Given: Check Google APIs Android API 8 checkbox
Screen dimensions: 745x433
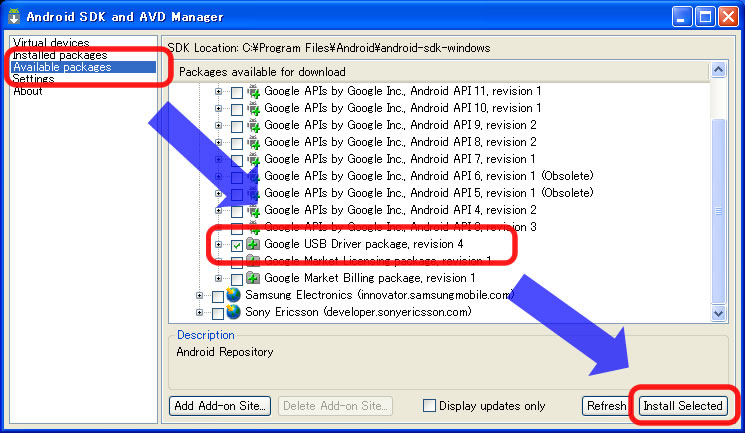Looking at the screenshot, I should click(x=237, y=143).
